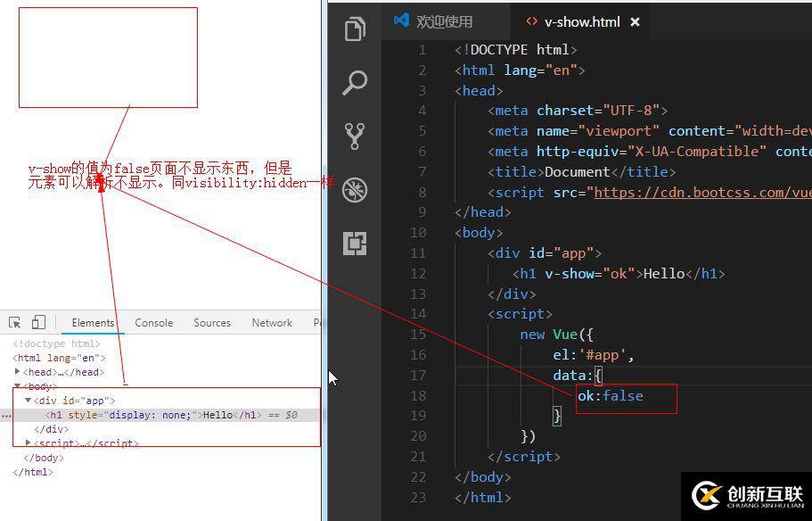Collapse the div id="app" node
This screenshot has width=812, height=521.
pyautogui.click(x=29, y=401)
